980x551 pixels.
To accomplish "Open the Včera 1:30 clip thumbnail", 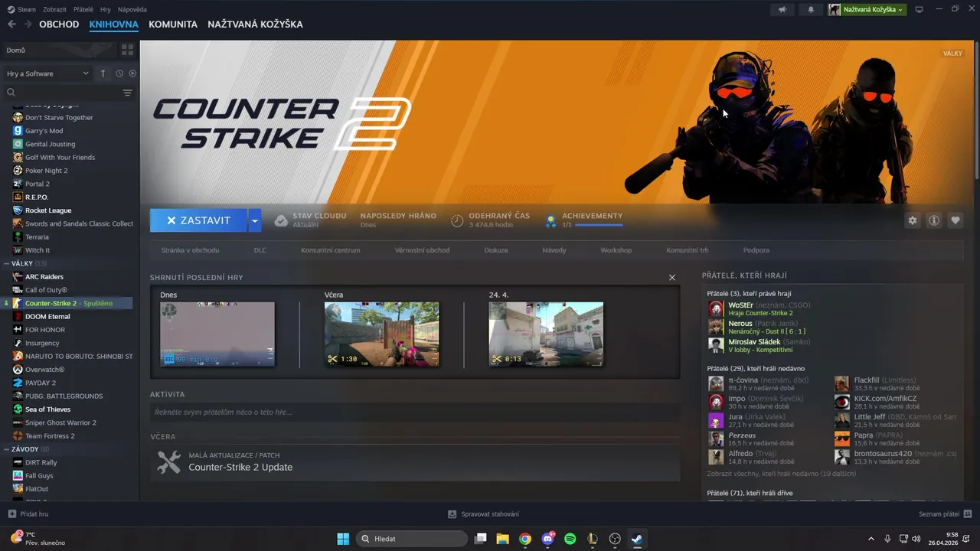I will (x=382, y=334).
